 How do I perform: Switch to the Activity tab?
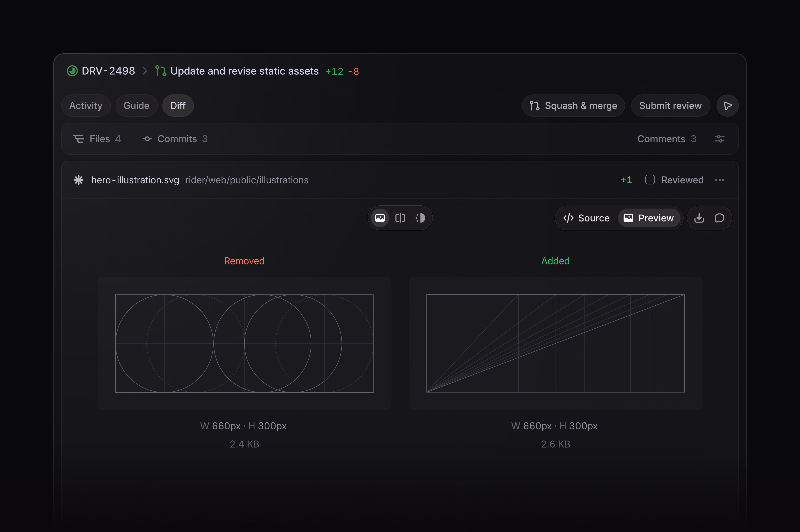point(86,106)
